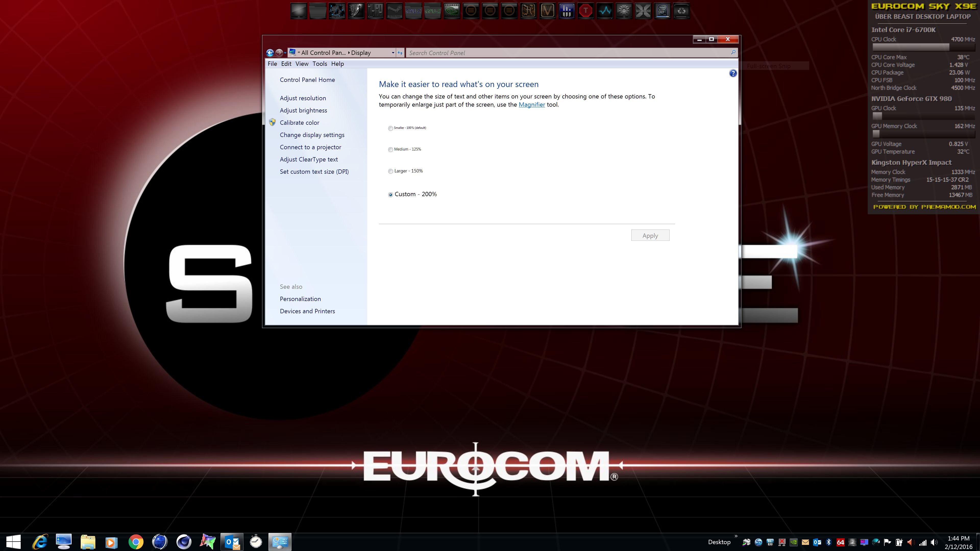The image size is (980, 551).
Task: Click the speaker volume tray icon
Action: (934, 542)
